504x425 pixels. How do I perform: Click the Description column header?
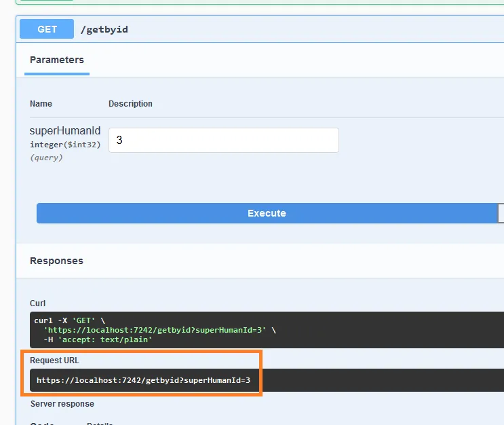tap(130, 104)
